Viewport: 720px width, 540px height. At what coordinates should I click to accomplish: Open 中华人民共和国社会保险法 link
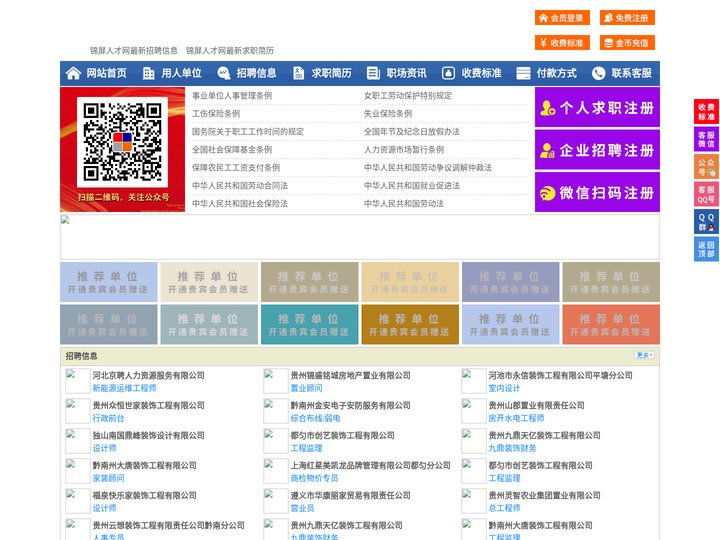[x=240, y=203]
